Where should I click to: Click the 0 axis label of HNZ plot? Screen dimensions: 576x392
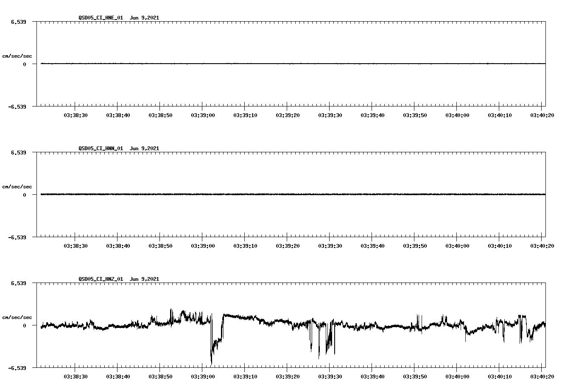[25, 325]
